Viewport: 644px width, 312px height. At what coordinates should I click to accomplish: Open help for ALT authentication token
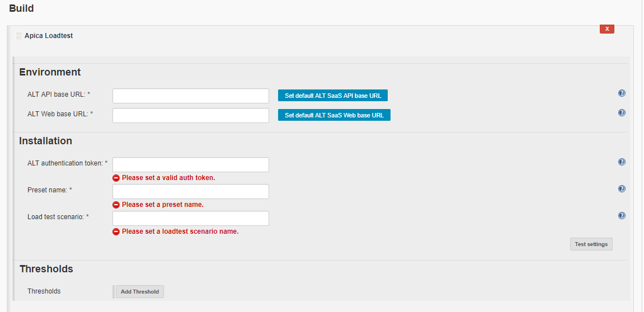(622, 162)
